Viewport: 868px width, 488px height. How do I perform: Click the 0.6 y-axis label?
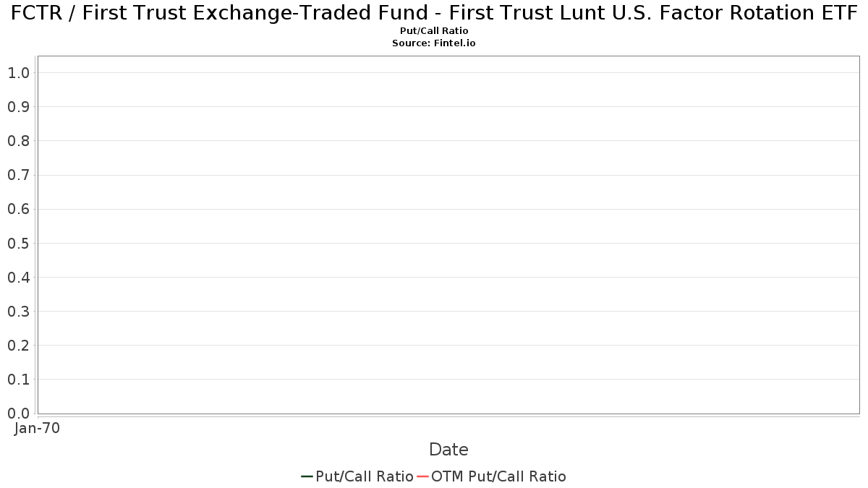pyautogui.click(x=18, y=209)
